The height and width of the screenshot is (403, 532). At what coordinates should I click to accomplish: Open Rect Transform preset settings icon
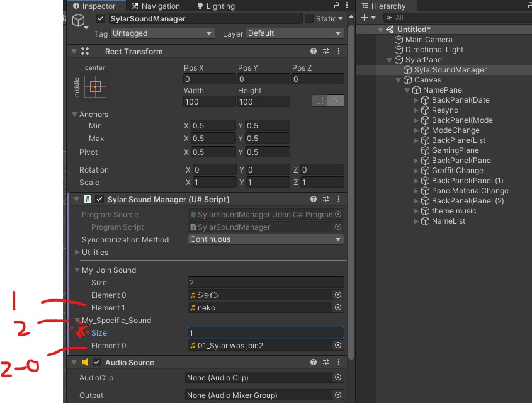tap(326, 51)
